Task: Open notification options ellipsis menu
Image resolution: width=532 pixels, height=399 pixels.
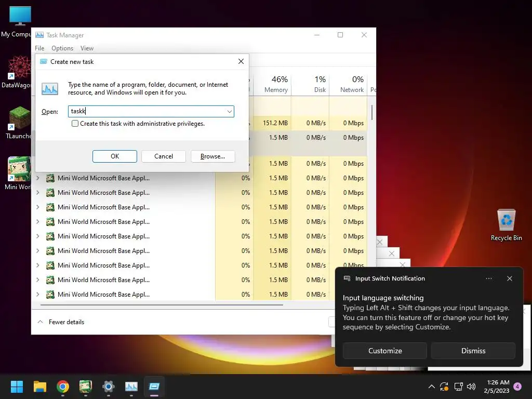Action: coord(488,278)
